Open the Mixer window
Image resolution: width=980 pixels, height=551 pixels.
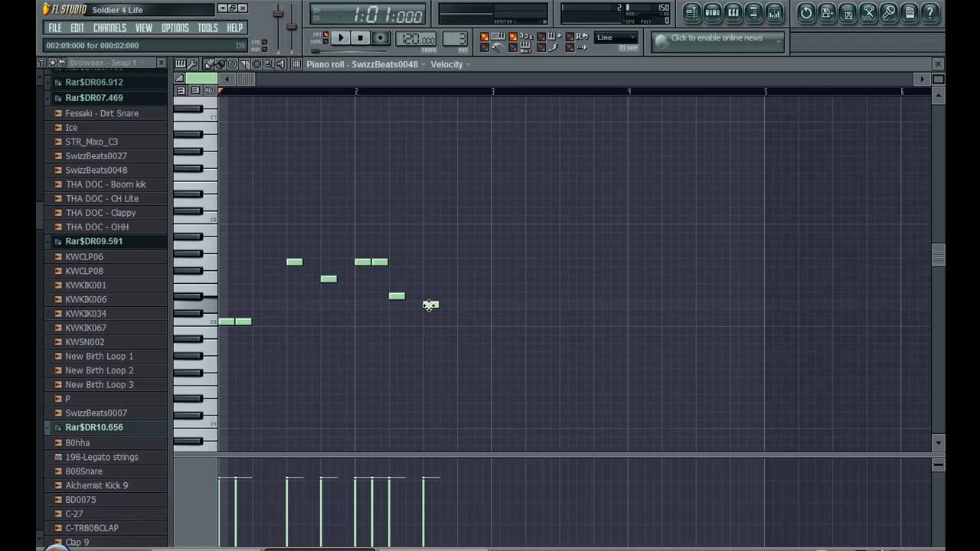tap(774, 12)
